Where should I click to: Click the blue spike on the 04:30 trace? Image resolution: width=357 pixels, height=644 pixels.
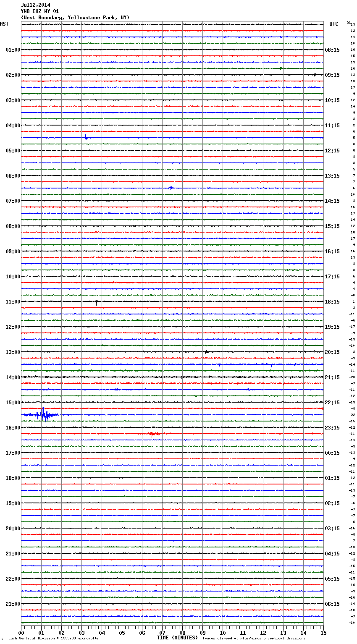pyautogui.click(x=86, y=137)
